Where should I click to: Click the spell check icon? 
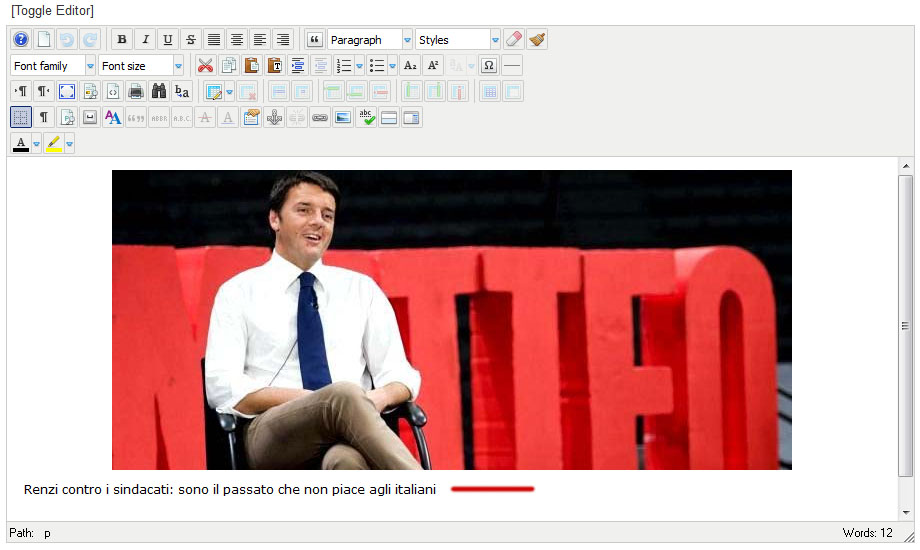(366, 118)
